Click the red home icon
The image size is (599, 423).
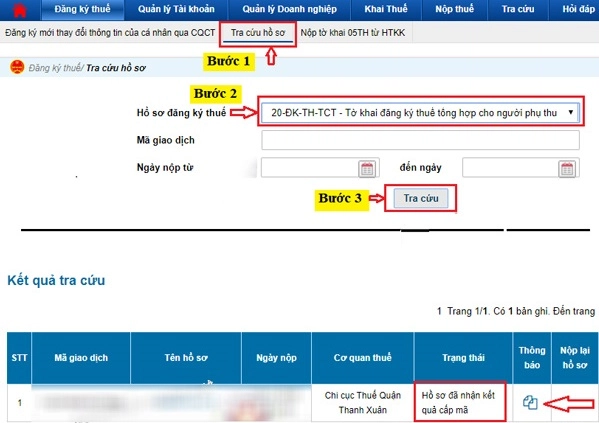point(19,10)
